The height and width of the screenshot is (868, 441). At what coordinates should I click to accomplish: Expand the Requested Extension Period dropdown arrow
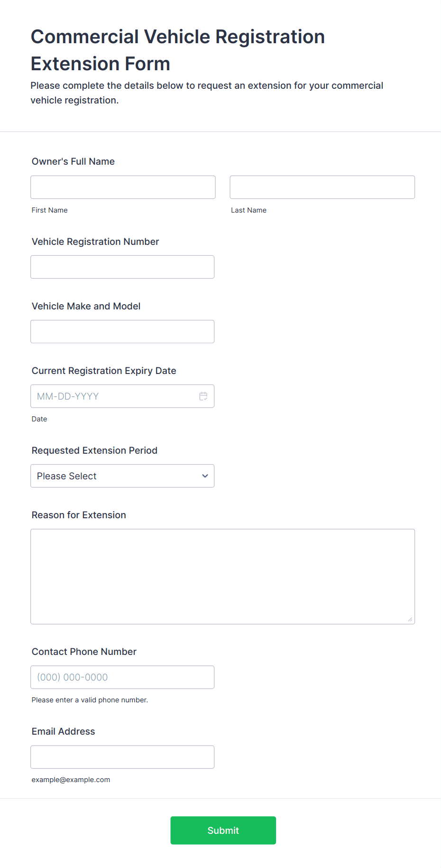pos(205,476)
